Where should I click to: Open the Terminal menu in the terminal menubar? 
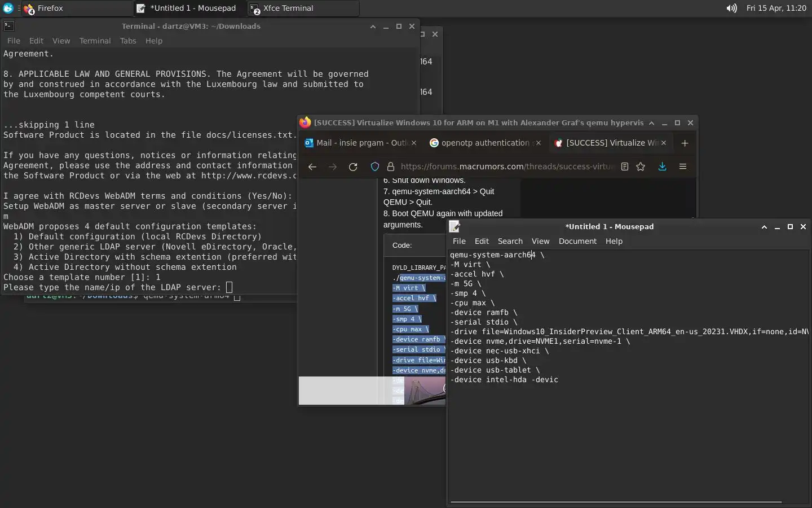pos(95,41)
